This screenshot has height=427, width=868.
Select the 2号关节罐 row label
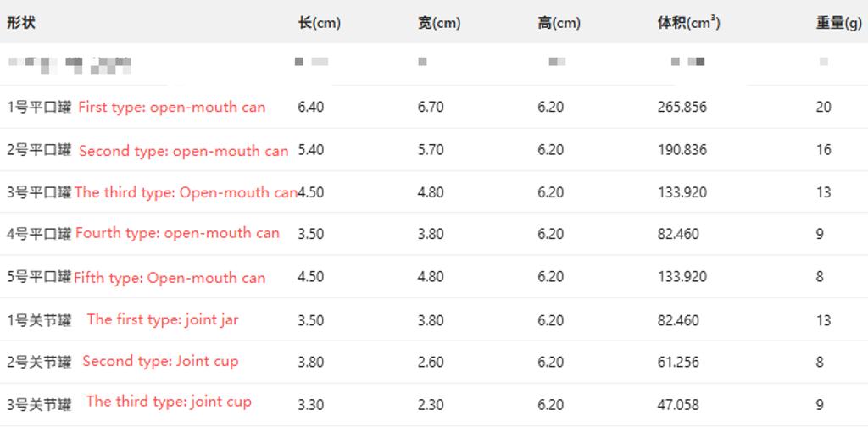(x=39, y=363)
